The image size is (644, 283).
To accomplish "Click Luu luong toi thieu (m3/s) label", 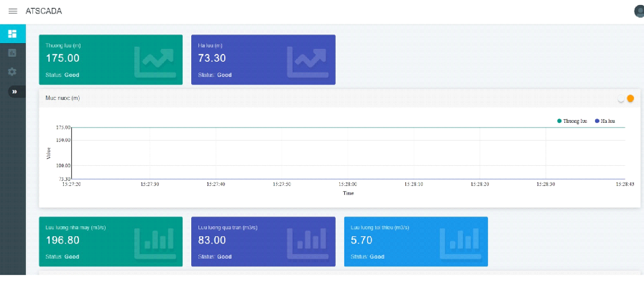I will 380,227.
